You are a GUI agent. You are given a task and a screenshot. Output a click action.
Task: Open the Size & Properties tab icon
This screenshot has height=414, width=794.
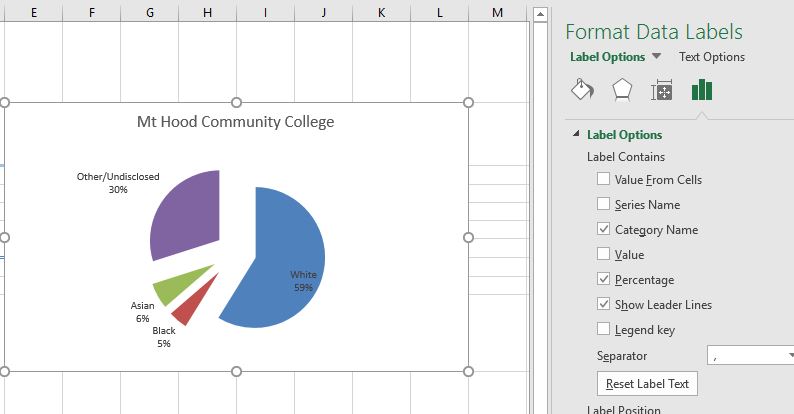click(x=661, y=90)
